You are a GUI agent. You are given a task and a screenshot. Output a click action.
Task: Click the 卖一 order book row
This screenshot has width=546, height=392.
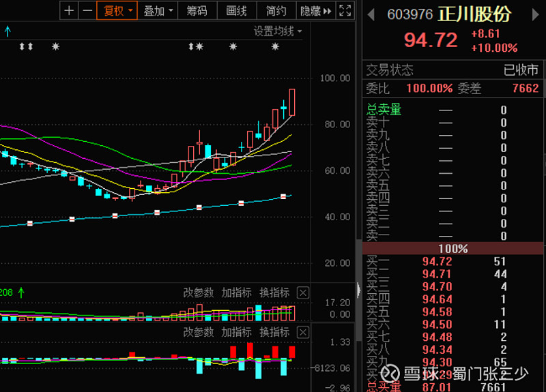[452, 236]
